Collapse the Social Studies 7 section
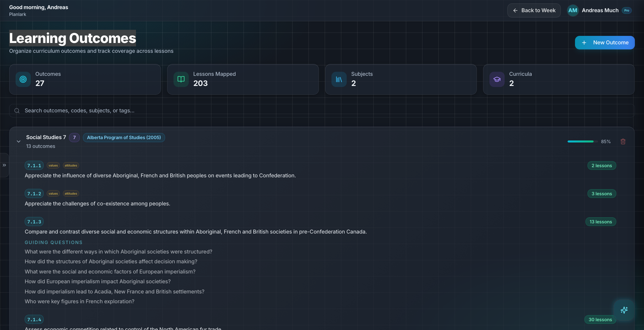 19,141
